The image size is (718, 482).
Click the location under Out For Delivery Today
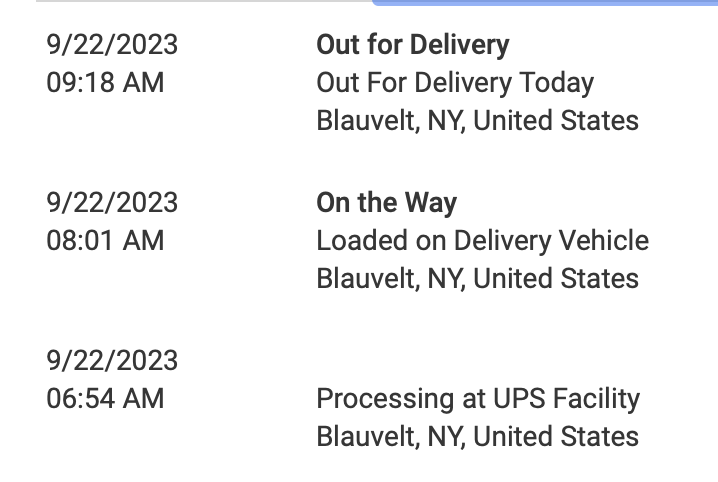[478, 121]
